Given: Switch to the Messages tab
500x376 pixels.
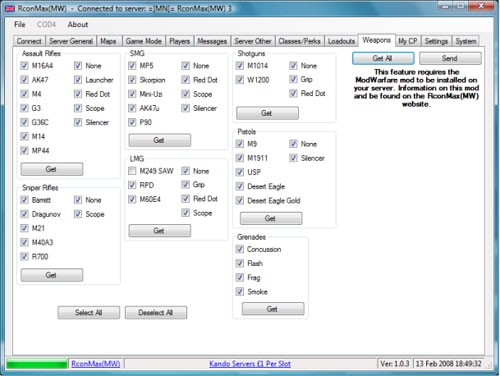Looking at the screenshot, I should 212,41.
